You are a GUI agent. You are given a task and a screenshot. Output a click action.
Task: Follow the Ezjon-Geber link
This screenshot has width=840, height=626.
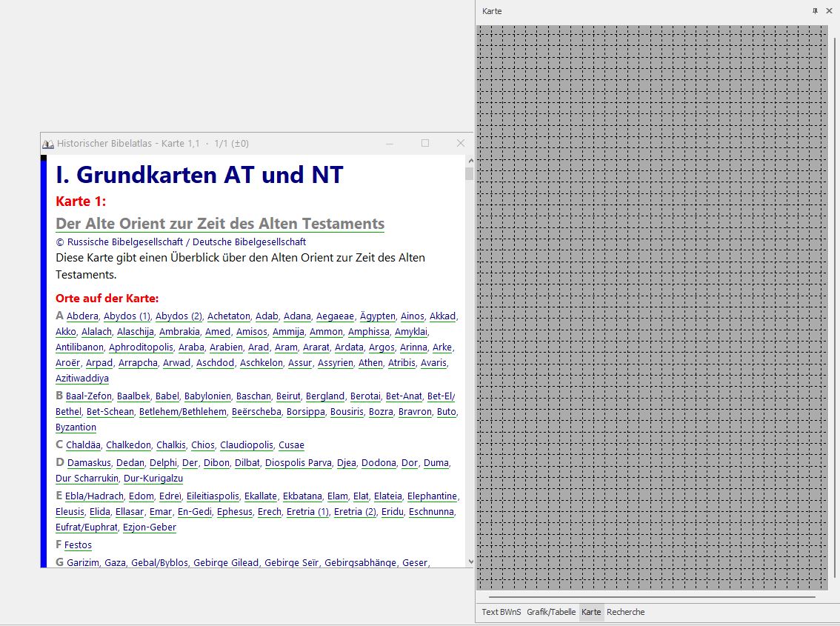coord(150,527)
